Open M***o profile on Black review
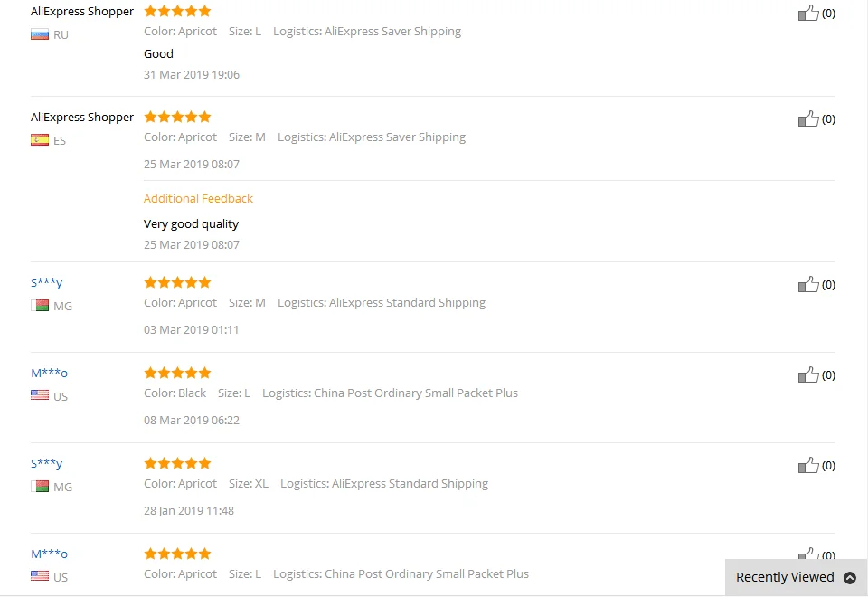This screenshot has height=597, width=868. click(x=49, y=373)
